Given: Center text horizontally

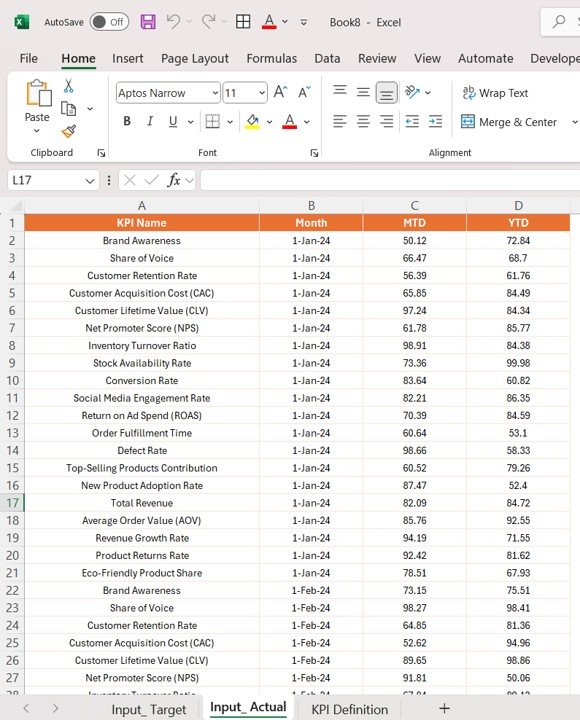Looking at the screenshot, I should [x=363, y=121].
